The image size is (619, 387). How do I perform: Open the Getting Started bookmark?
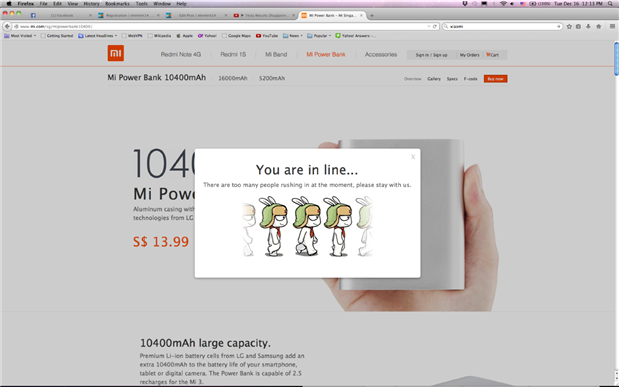pyautogui.click(x=57, y=36)
